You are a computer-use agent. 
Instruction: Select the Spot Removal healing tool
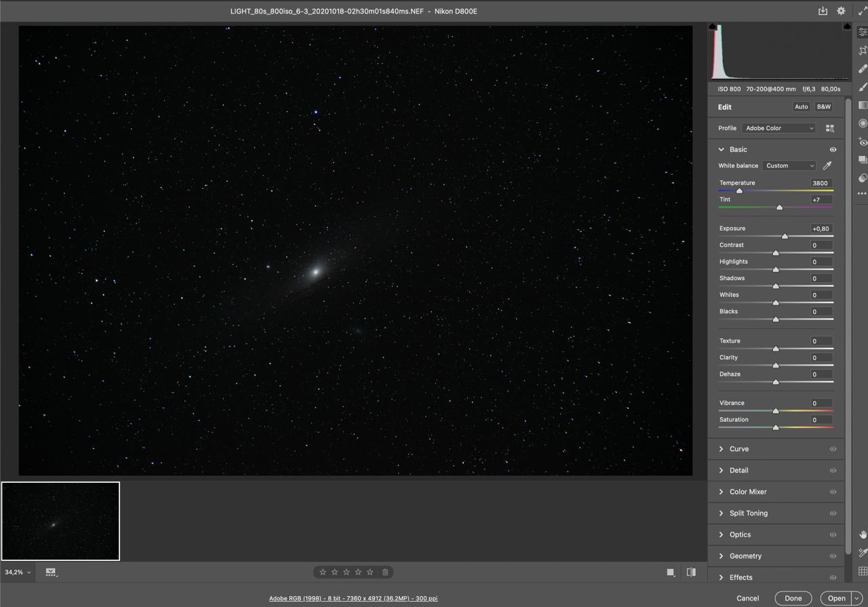863,69
